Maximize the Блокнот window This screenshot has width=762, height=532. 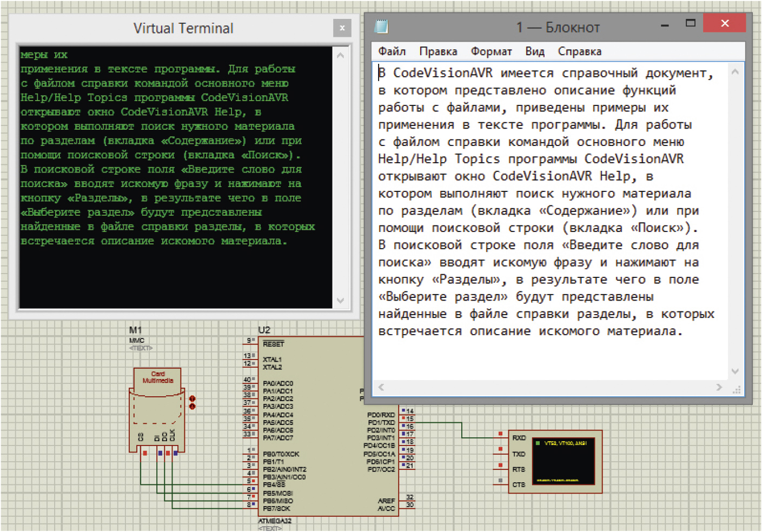tap(690, 23)
